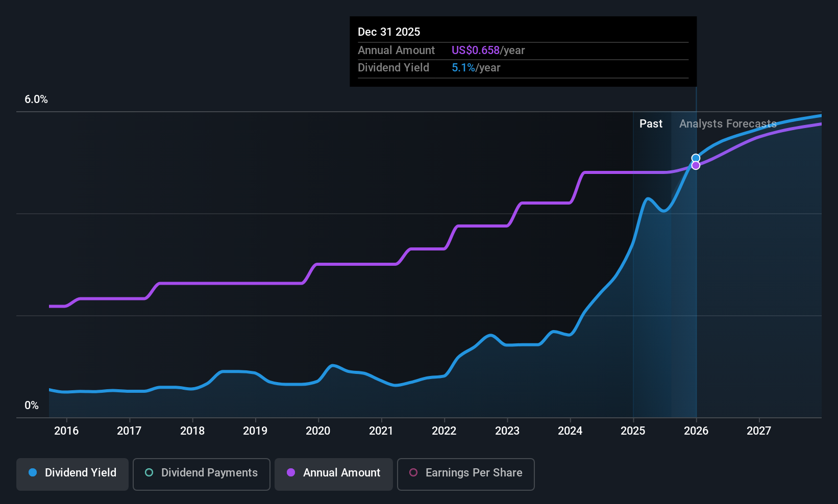Click the teal Dividend Payments legend circle
This screenshot has height=504, width=838.
(x=149, y=472)
